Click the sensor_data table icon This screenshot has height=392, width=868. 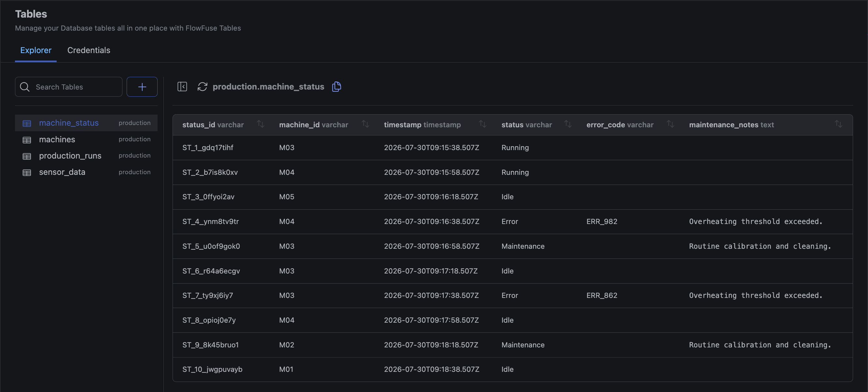27,173
